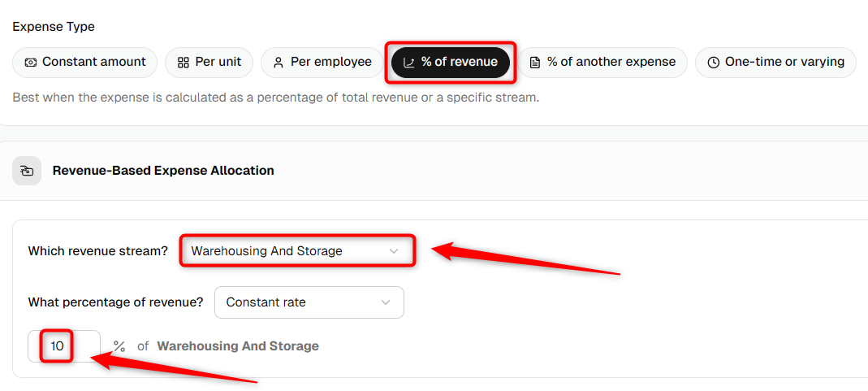Viewport: 868px width, 391px height.
Task: Expand the Constant rate dropdown
Action: [x=309, y=302]
